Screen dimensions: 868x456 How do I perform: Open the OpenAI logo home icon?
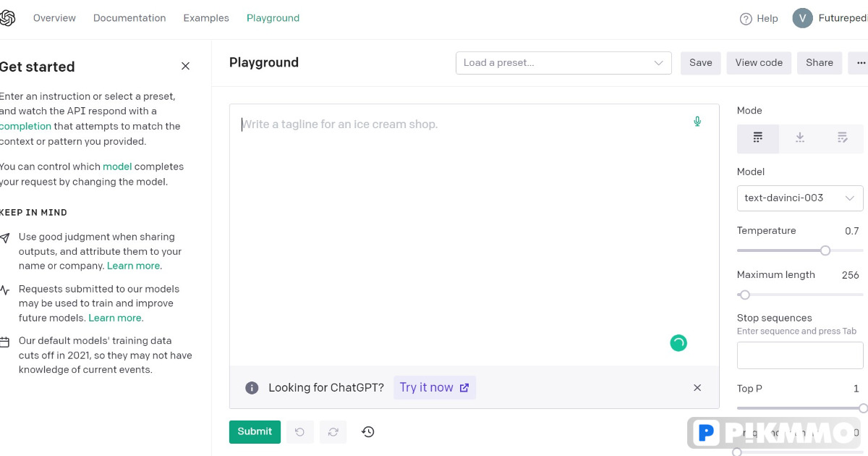[x=7, y=18]
